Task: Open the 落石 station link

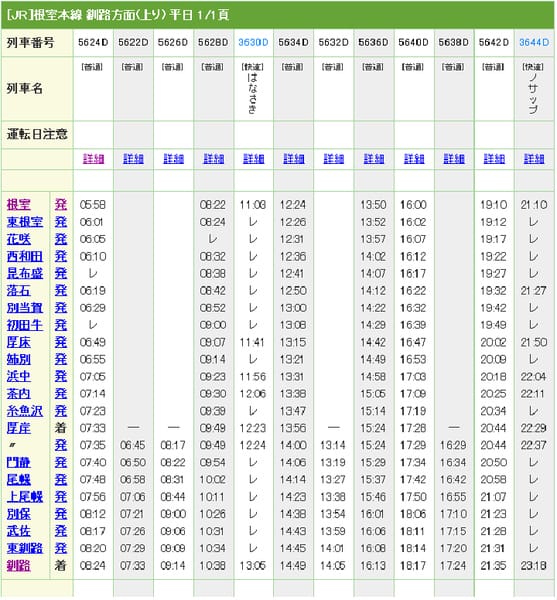Action: click(x=18, y=291)
